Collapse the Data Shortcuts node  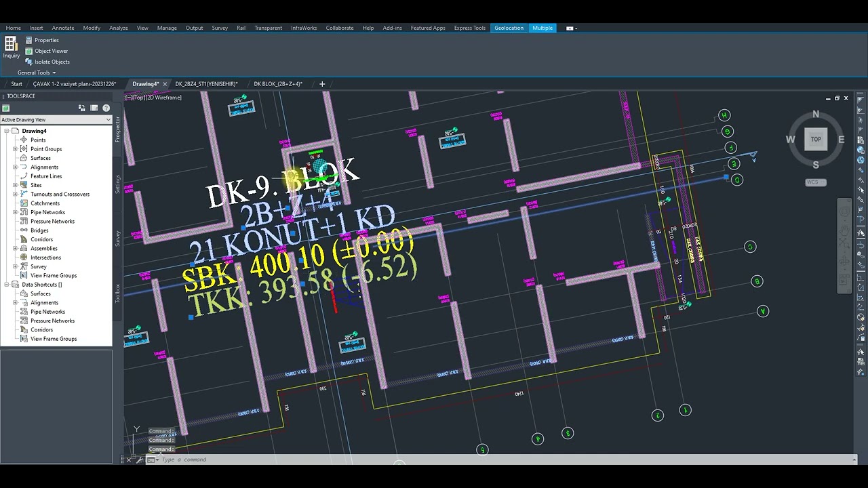tap(6, 285)
